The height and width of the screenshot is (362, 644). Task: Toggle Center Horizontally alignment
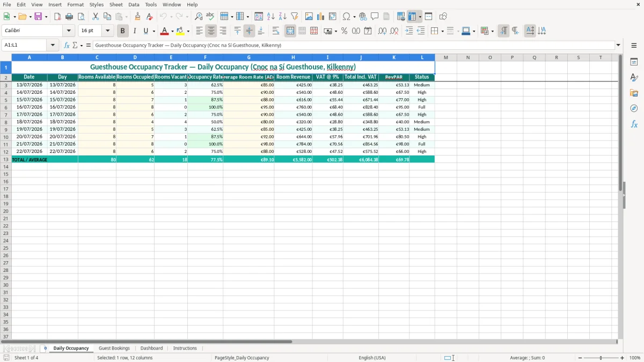211,31
